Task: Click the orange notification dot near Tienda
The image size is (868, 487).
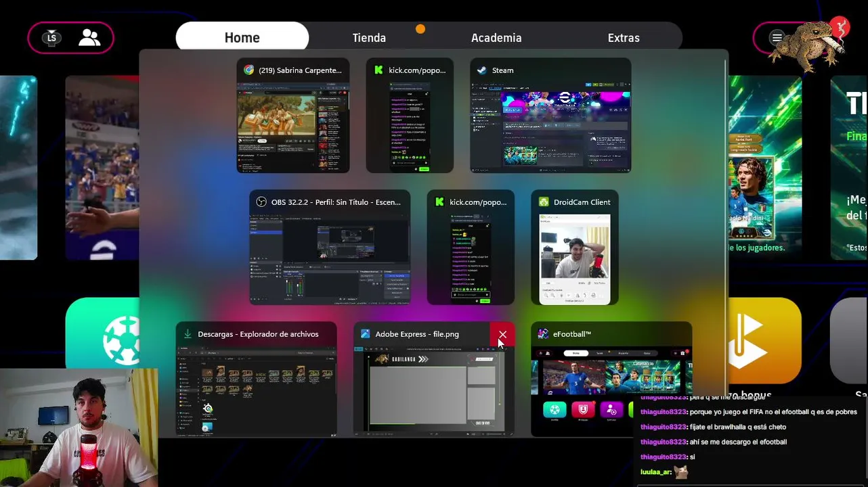Action: [x=420, y=28]
